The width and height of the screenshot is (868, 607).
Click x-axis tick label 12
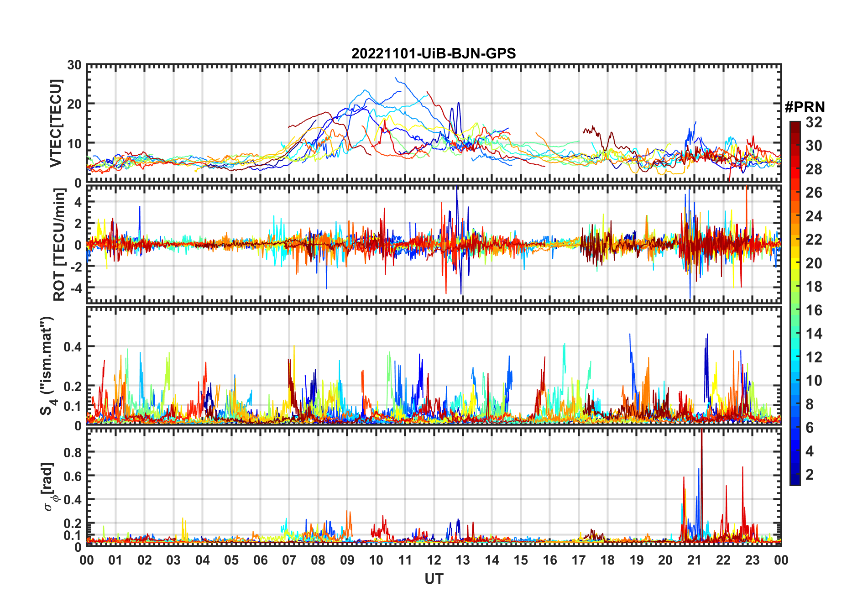coord(434,560)
